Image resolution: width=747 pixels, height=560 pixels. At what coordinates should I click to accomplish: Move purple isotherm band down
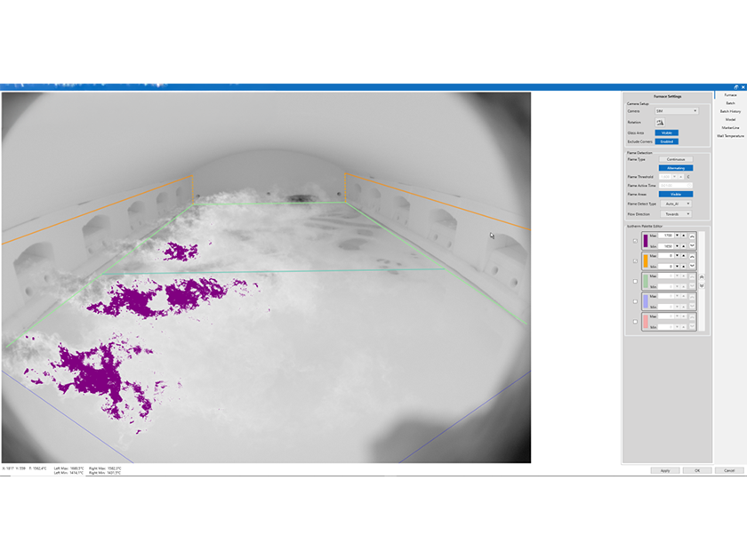point(692,245)
